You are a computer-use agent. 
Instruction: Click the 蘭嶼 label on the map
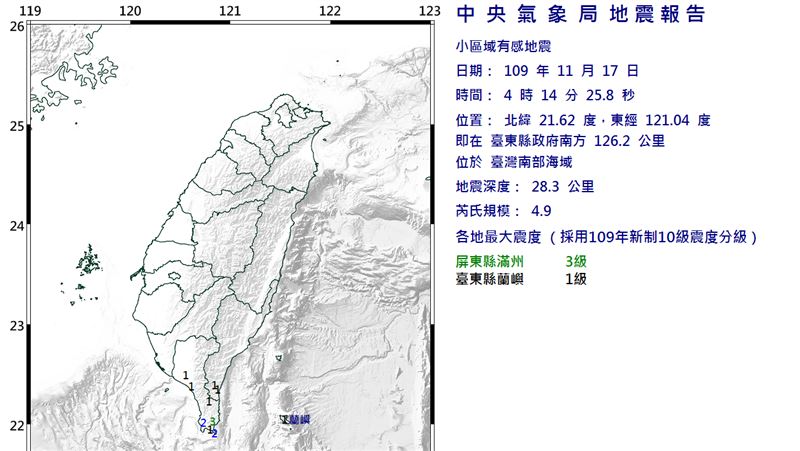(x=299, y=420)
